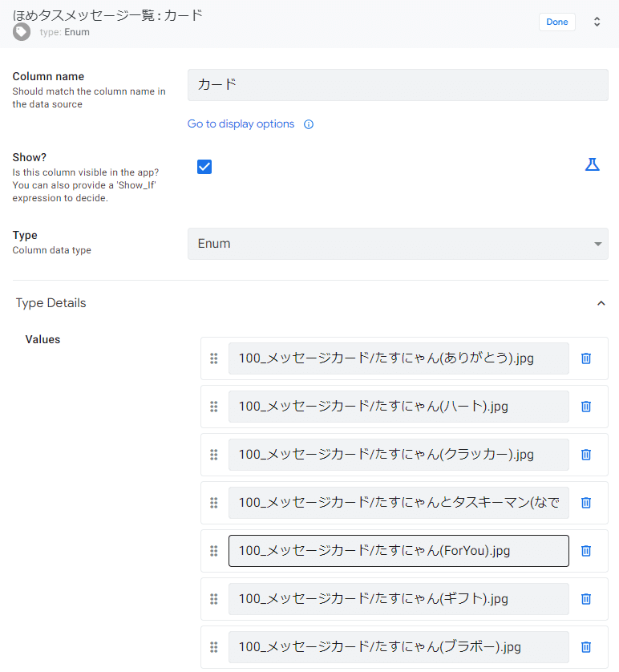Select the タスキーマン value text field
The width and height of the screenshot is (619, 672).
(399, 502)
